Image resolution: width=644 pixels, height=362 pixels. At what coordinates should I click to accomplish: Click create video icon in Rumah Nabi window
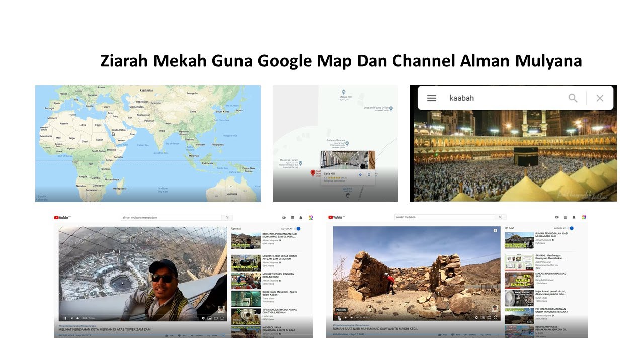(557, 217)
